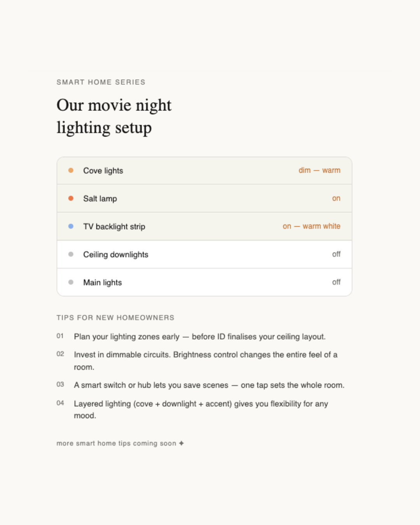Screen dimensions: 420x525
Task: Turn off the TV backlight strip
Action: 311,226
